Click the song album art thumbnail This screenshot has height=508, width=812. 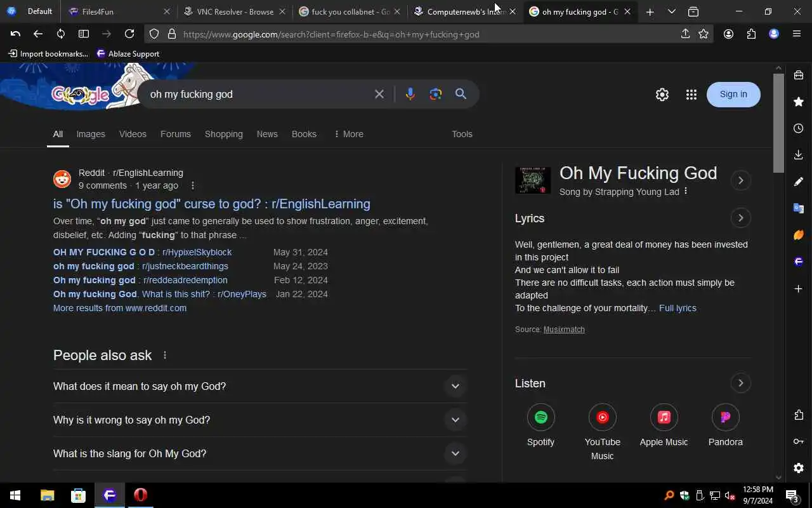click(533, 180)
